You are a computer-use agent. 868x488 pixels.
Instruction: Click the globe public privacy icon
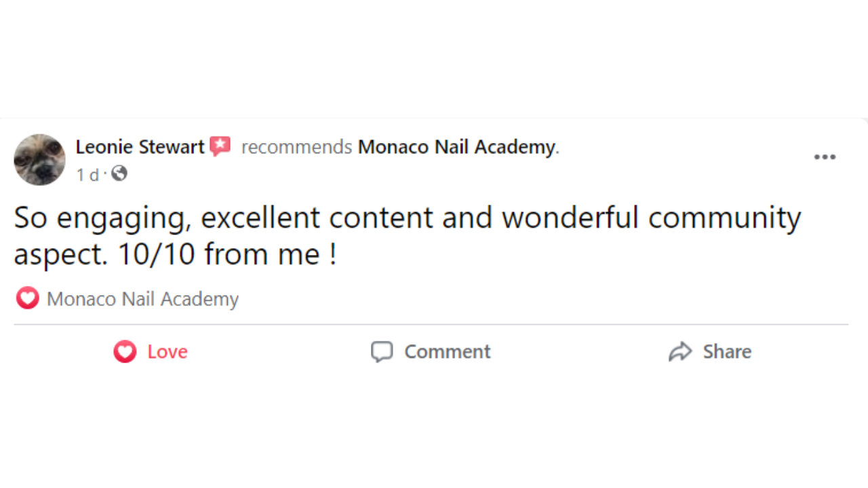[119, 174]
